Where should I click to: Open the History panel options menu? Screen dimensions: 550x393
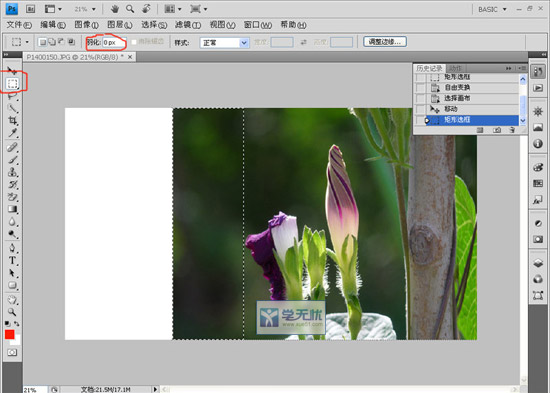tap(523, 68)
